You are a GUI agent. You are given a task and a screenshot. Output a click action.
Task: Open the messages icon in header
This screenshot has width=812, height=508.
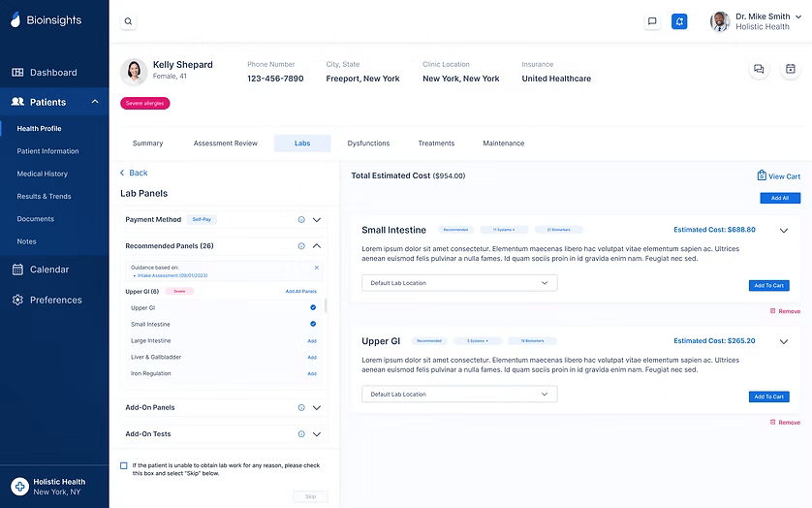652,21
